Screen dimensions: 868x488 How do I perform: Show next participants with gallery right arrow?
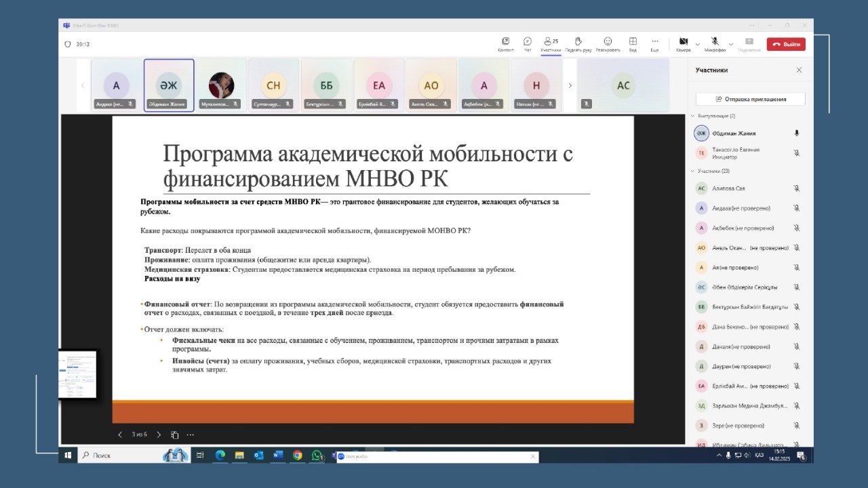coord(570,85)
